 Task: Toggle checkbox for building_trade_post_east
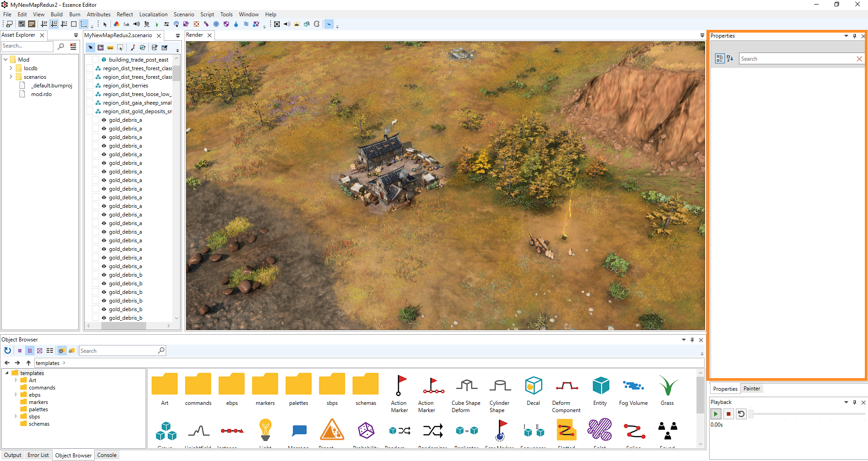pyautogui.click(x=95, y=60)
